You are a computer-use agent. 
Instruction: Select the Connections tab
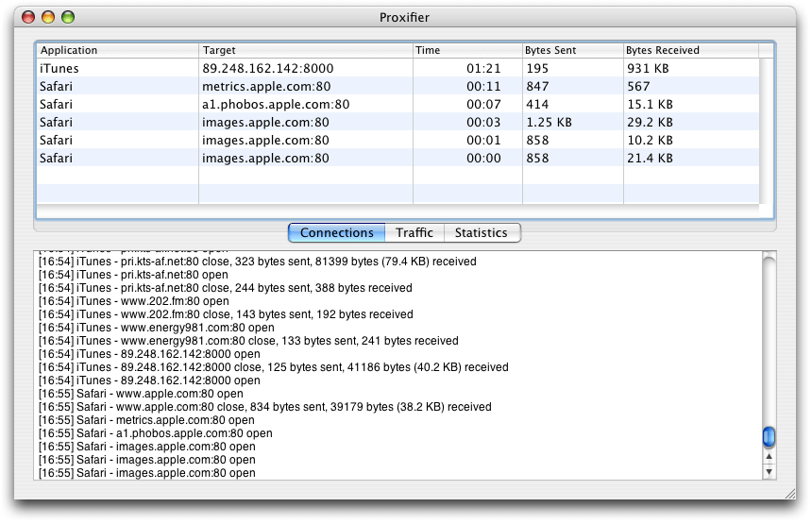coord(336,233)
